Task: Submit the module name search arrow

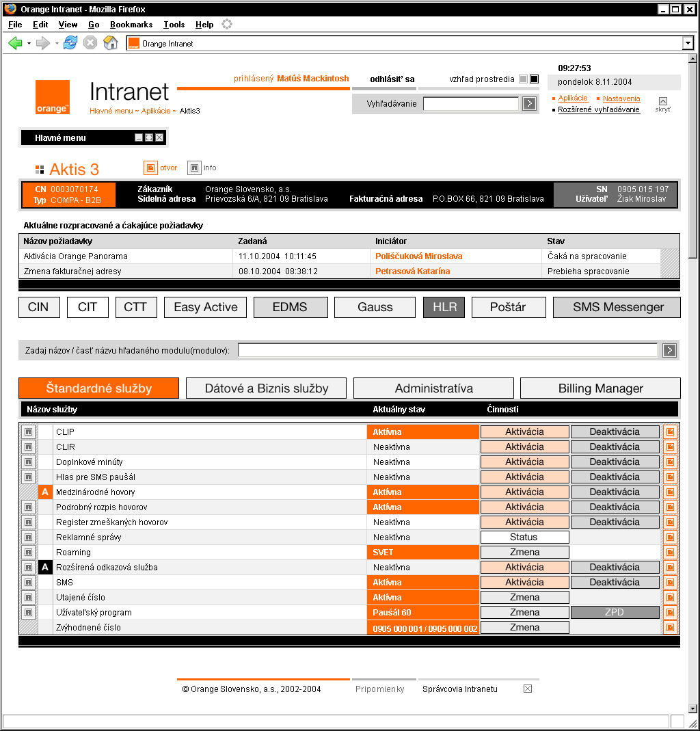Action: click(x=669, y=350)
